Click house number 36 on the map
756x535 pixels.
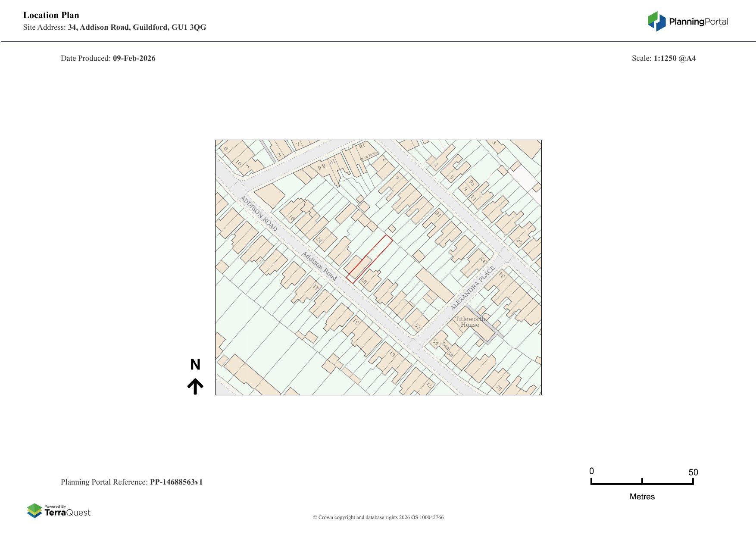click(364, 281)
